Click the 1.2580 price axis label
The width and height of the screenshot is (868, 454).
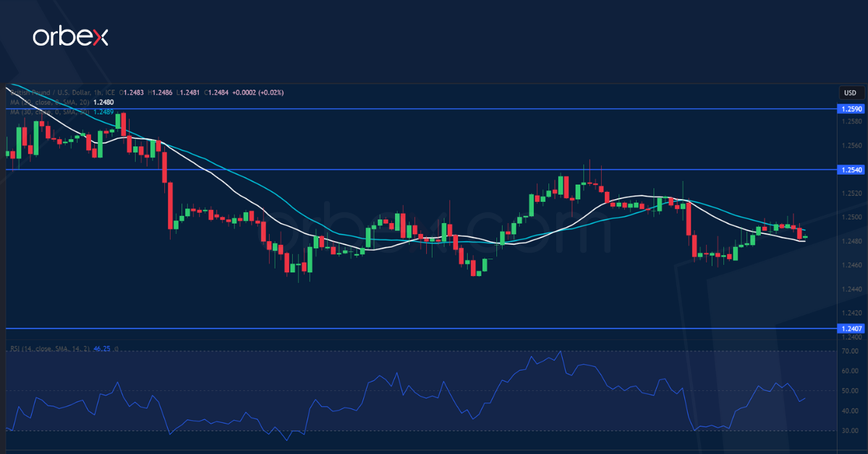851,121
